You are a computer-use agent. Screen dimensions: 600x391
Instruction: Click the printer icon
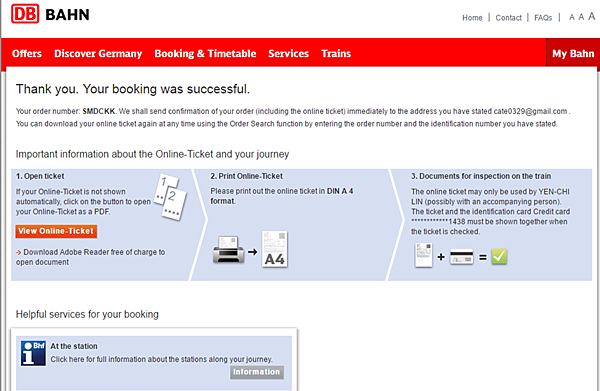[228, 249]
